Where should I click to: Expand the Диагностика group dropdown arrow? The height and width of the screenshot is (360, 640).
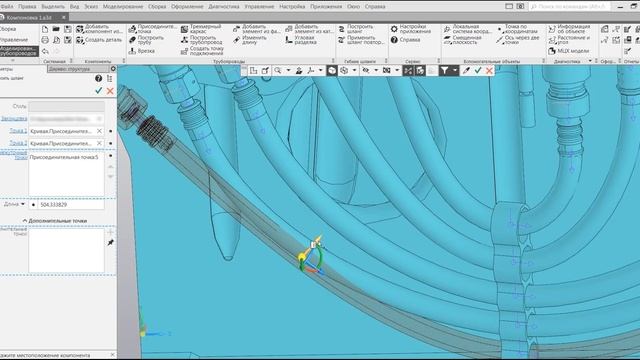pos(590,61)
